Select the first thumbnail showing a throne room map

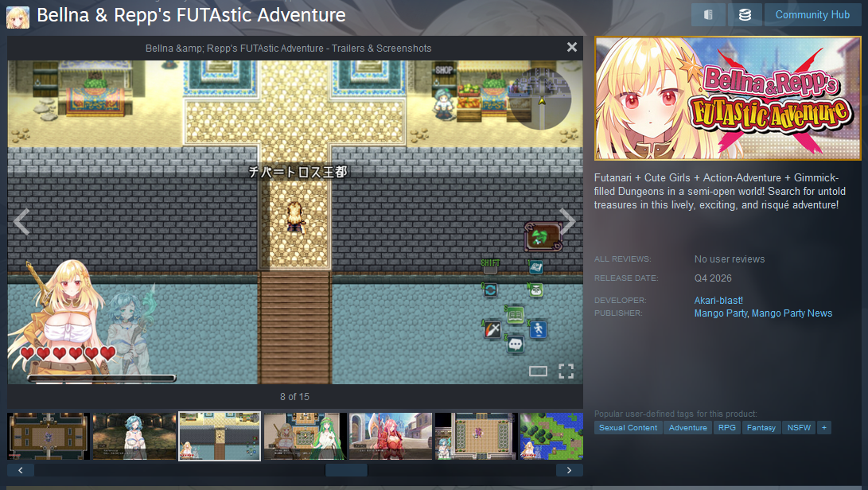coord(49,436)
